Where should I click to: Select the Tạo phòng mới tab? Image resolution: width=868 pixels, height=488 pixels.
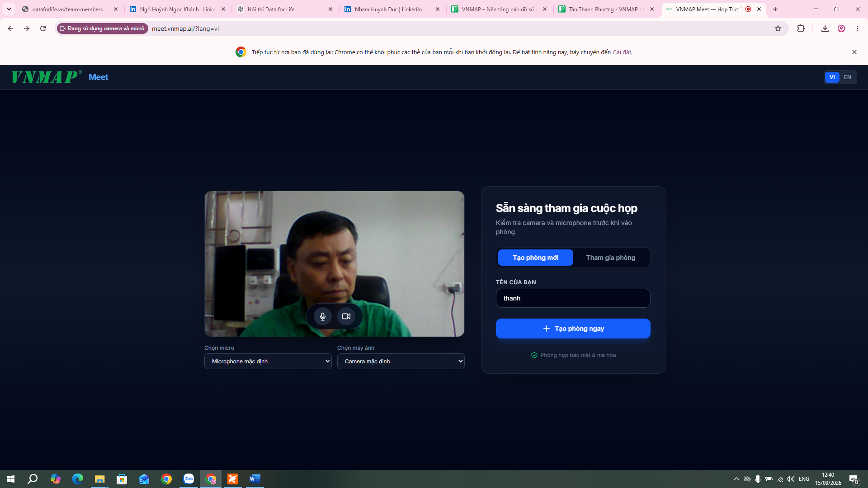(536, 258)
